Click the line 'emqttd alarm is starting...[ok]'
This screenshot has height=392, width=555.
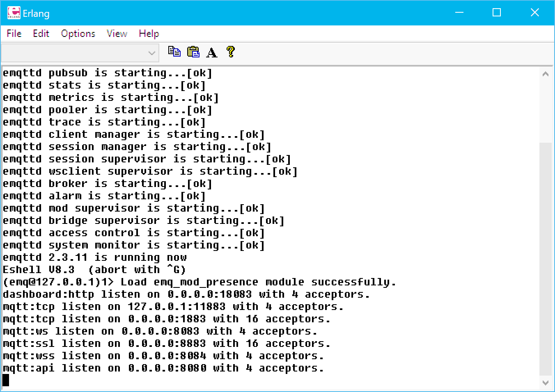104,196
